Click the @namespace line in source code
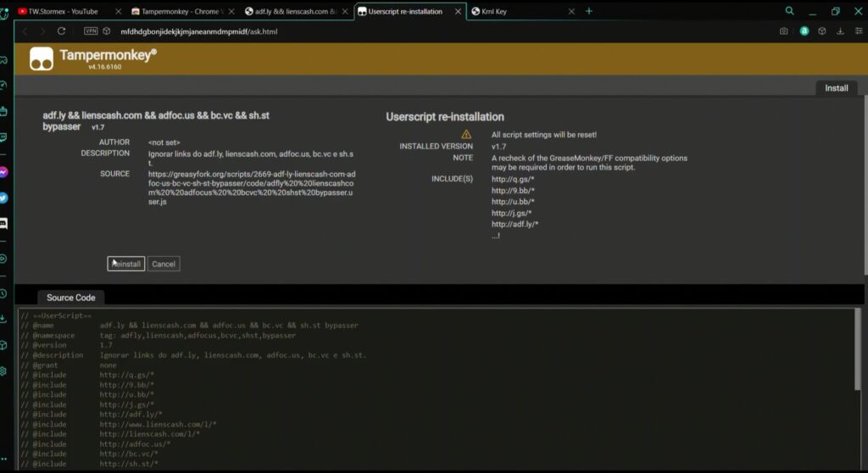 point(159,335)
